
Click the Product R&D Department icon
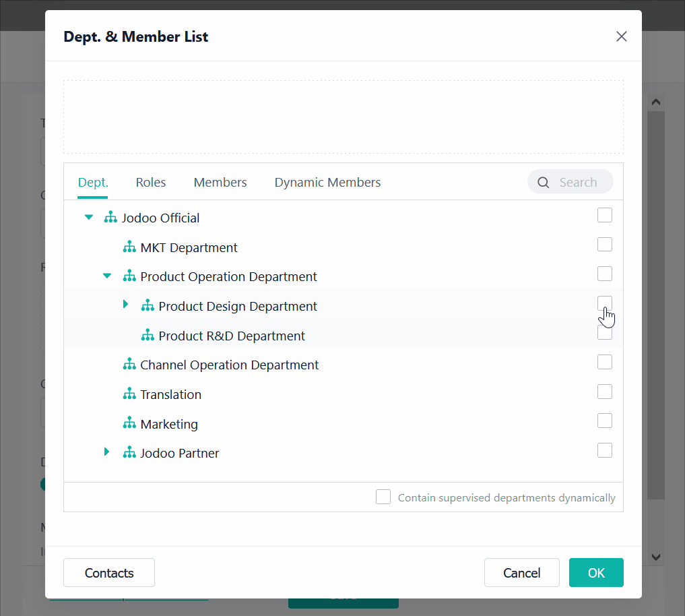pos(148,336)
